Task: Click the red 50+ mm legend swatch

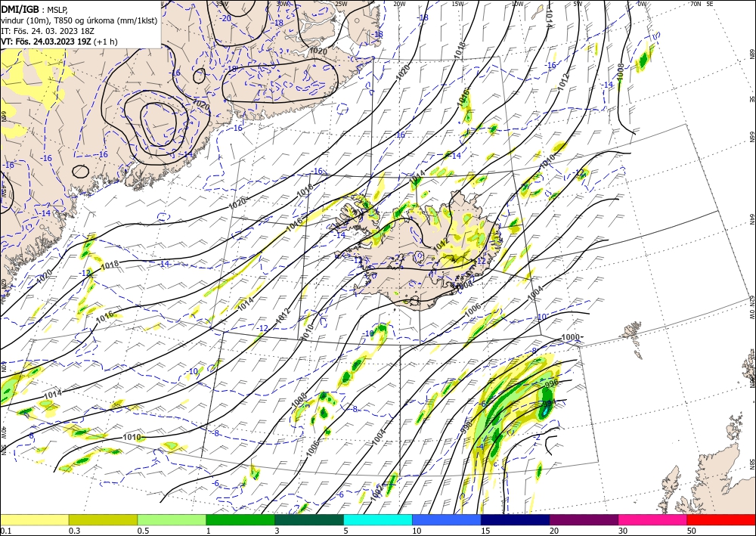Action: tap(721, 519)
